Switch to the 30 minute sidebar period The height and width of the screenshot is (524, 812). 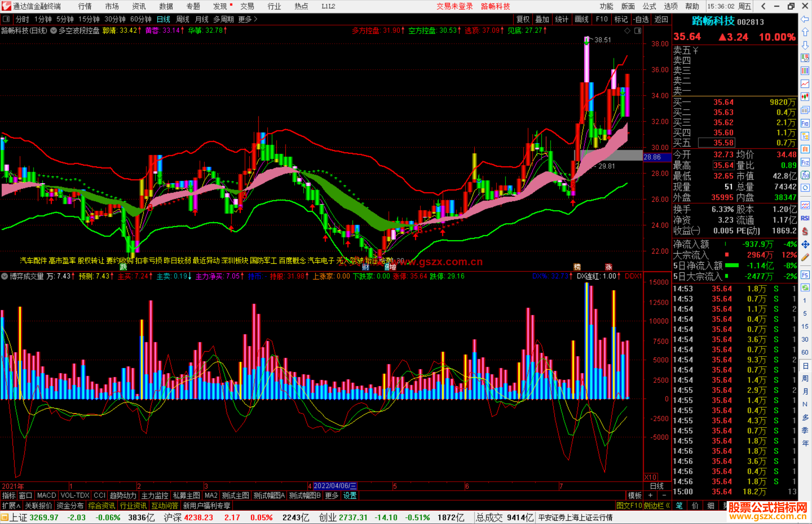(x=805, y=339)
